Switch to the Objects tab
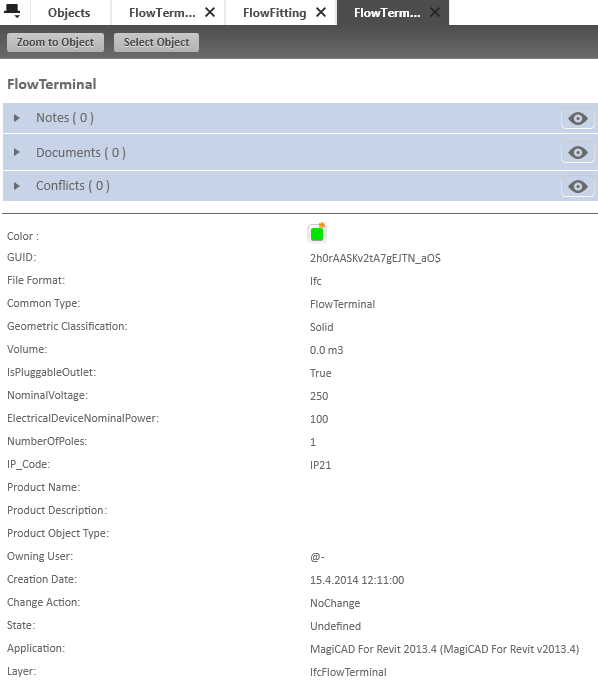This screenshot has height=698, width=598. [69, 12]
